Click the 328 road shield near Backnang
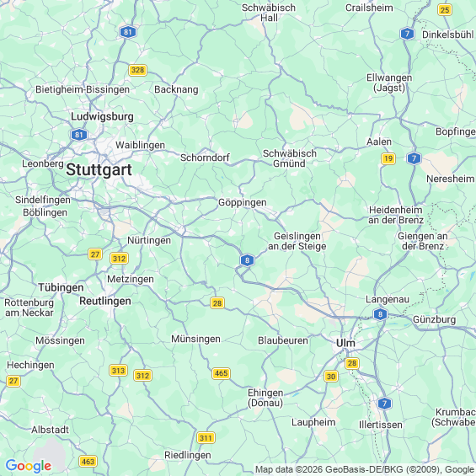The width and height of the screenshot is (476, 476). click(x=138, y=71)
